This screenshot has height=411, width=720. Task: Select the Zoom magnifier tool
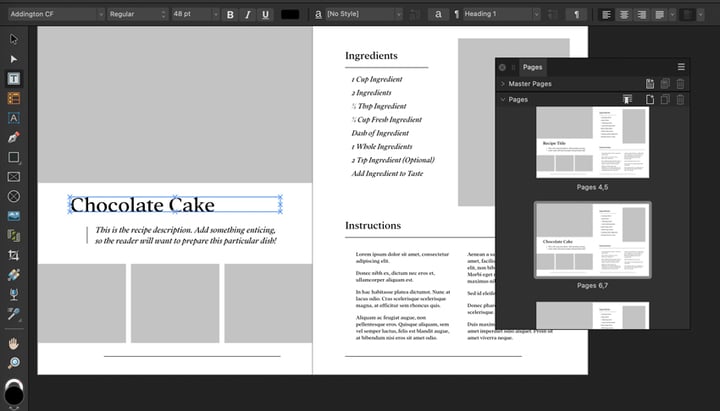click(x=13, y=363)
